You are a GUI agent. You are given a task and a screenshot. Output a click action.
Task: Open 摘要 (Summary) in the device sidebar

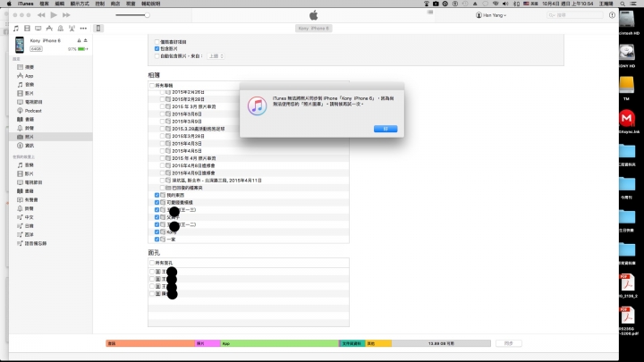(30, 67)
